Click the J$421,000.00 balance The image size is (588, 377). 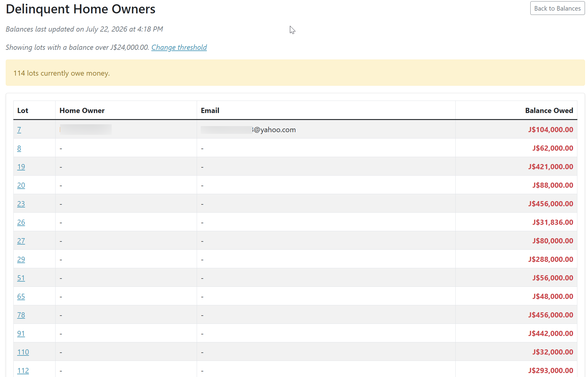tap(551, 167)
